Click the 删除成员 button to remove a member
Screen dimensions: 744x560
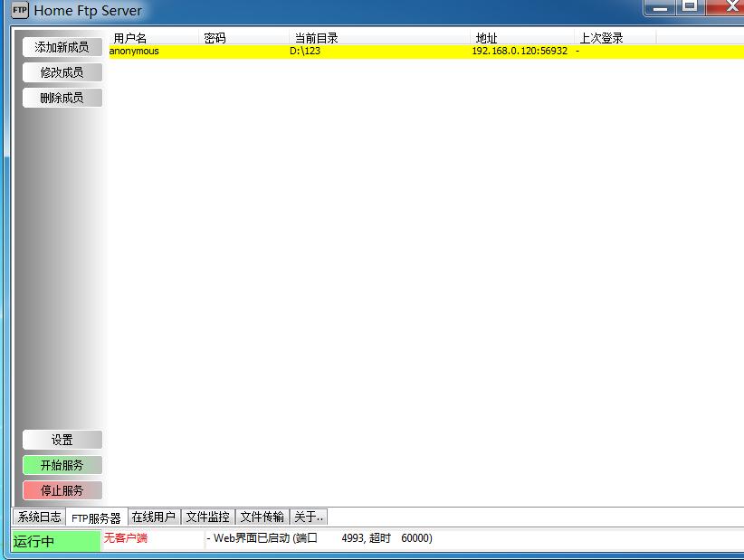coord(62,97)
